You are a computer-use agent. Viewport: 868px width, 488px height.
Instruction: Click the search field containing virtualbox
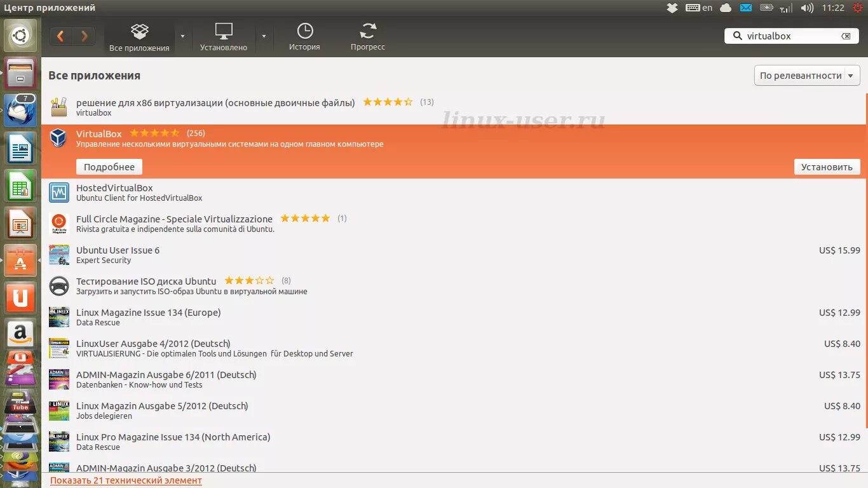coord(792,36)
